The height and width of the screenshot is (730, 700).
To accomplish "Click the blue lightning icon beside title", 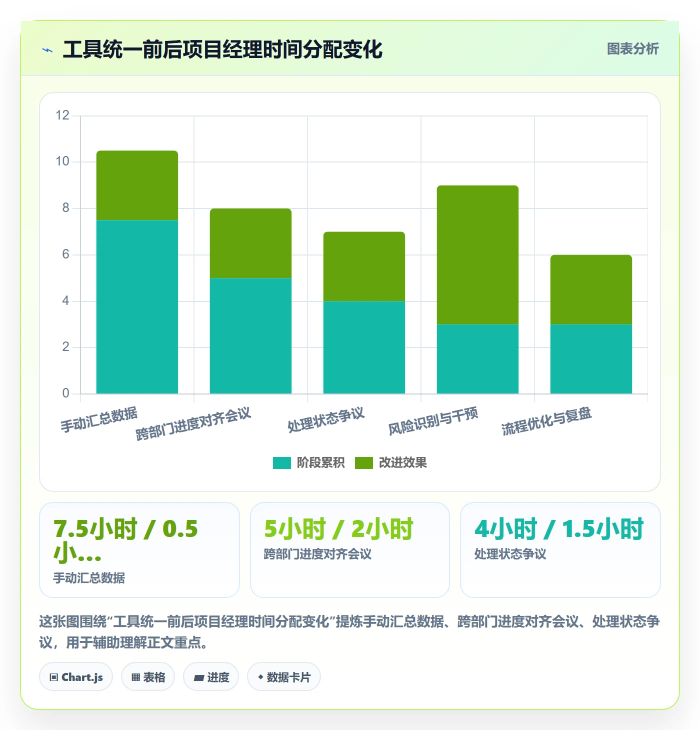I will [47, 50].
